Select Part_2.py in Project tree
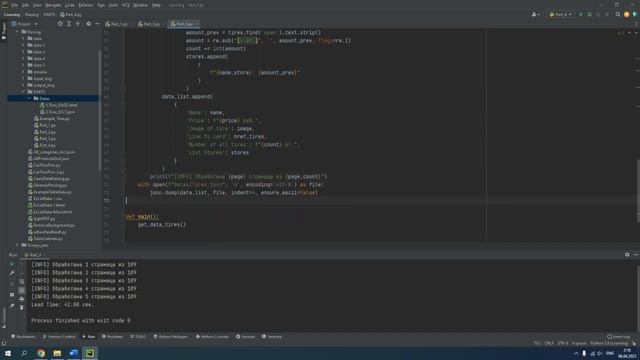This screenshot has height=360, width=640. 45,132
